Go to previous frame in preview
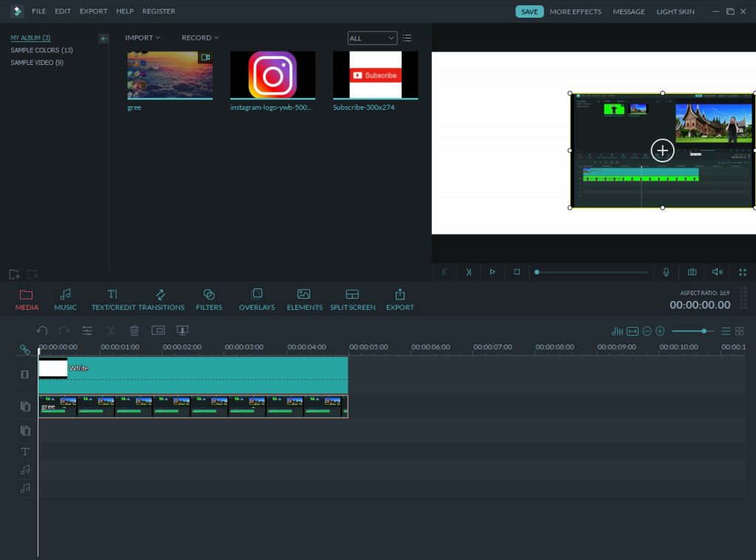This screenshot has height=560, width=756. point(444,272)
